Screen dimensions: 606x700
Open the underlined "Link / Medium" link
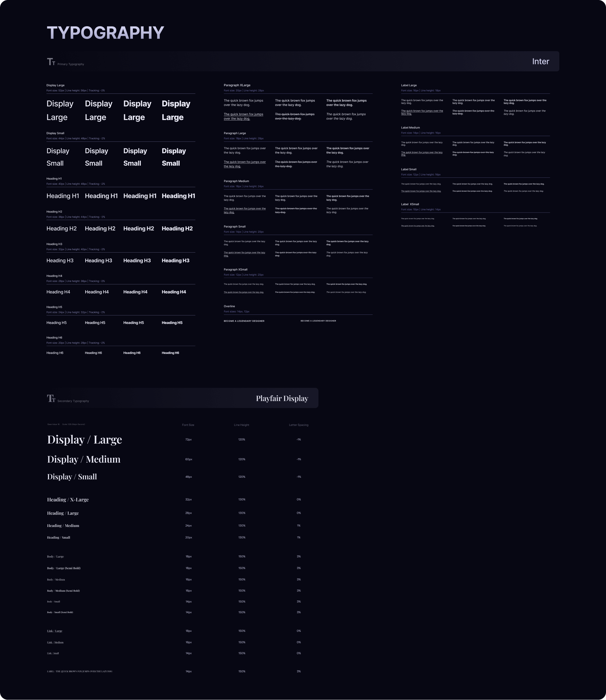pyautogui.click(x=55, y=643)
